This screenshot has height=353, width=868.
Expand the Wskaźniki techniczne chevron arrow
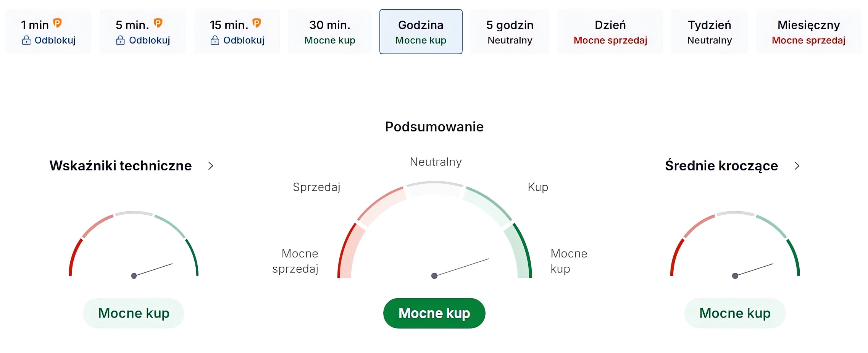[210, 166]
